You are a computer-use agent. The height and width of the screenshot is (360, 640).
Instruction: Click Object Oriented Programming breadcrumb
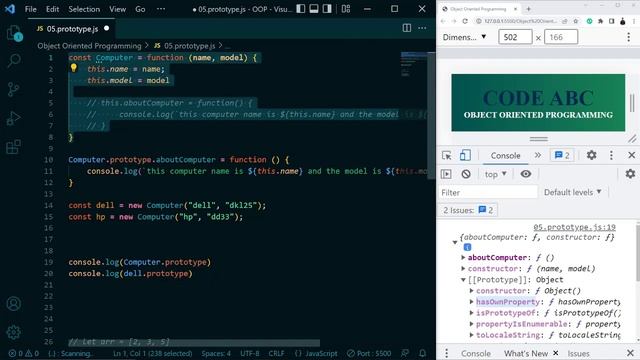pos(89,46)
